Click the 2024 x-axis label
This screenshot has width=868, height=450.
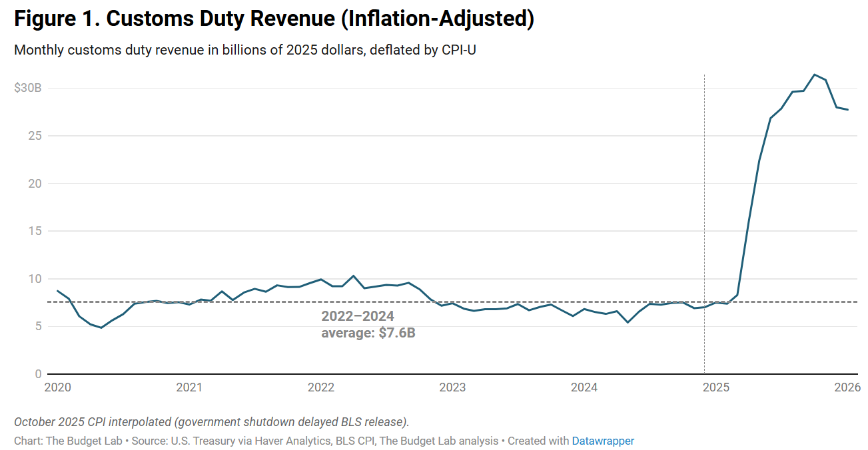pyautogui.click(x=584, y=387)
